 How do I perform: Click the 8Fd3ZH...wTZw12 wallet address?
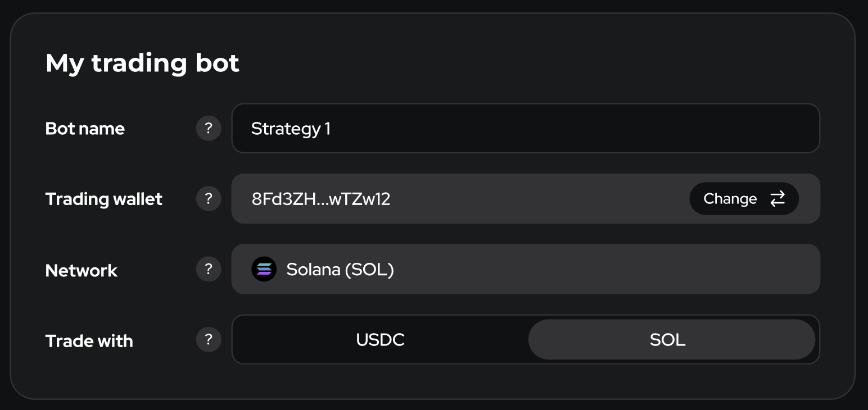(321, 199)
